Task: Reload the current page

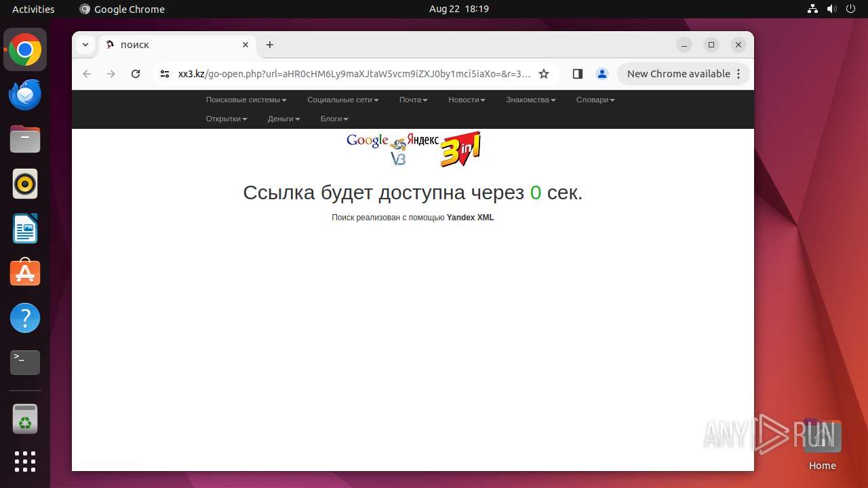Action: 136,74
